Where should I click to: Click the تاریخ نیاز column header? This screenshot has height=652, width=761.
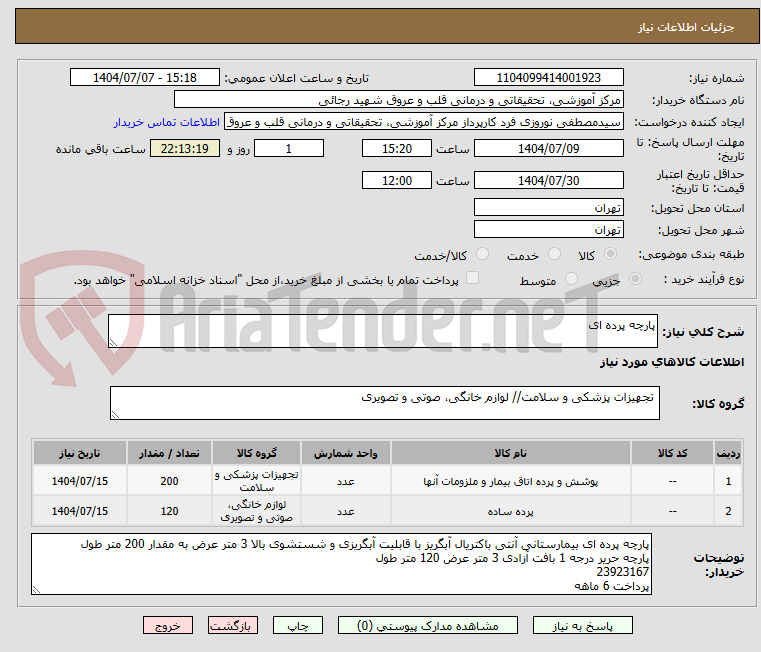[x=80, y=453]
